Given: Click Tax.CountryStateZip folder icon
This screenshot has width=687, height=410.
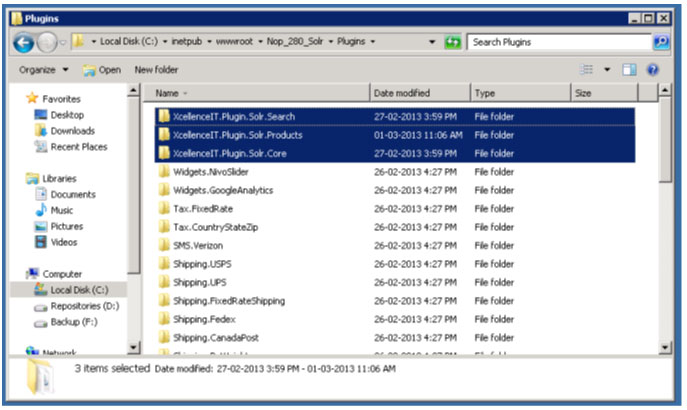Looking at the screenshot, I should pyautogui.click(x=164, y=226).
